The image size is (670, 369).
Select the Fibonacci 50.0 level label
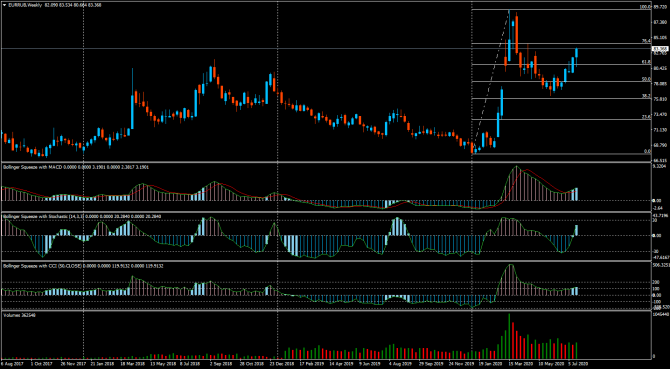click(646, 79)
